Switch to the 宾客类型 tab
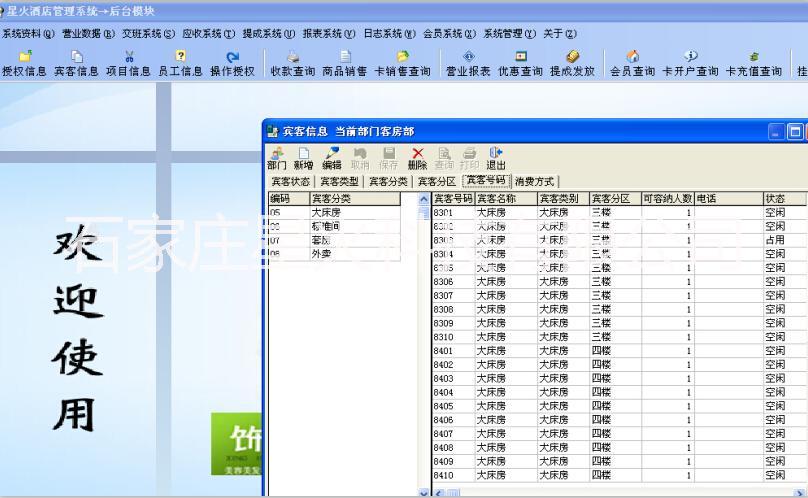The image size is (808, 498). (339, 181)
